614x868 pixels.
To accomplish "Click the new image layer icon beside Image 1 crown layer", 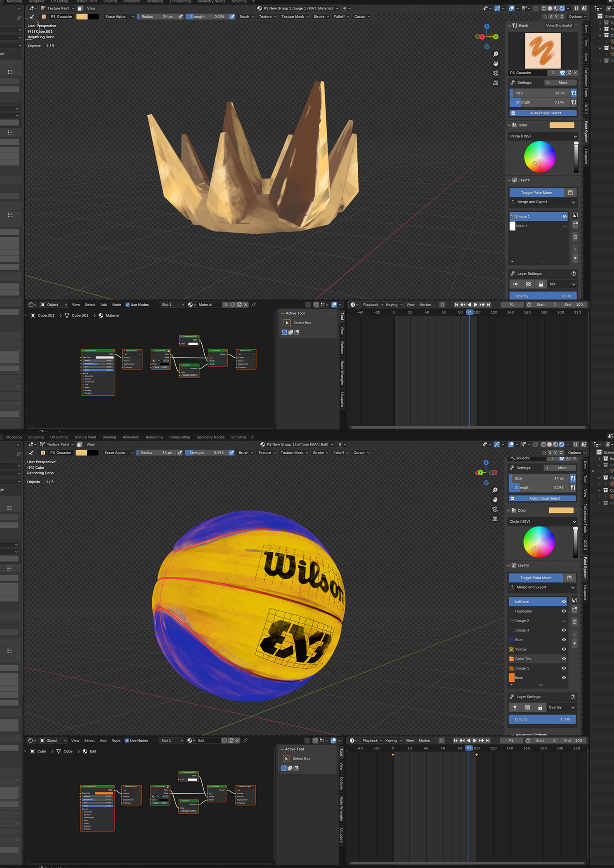I will pyautogui.click(x=575, y=215).
